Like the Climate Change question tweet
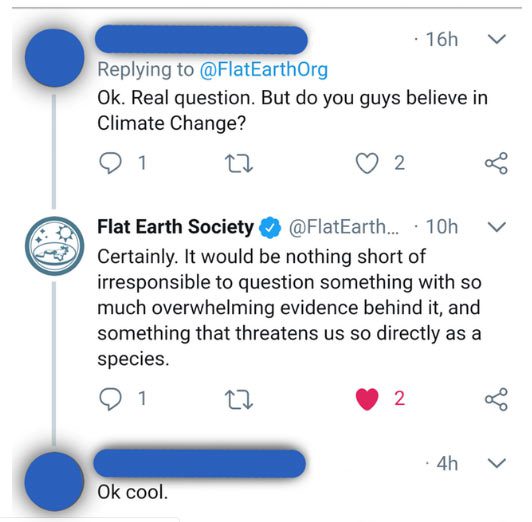Image resolution: width=532 pixels, height=522 pixels. pos(367,163)
